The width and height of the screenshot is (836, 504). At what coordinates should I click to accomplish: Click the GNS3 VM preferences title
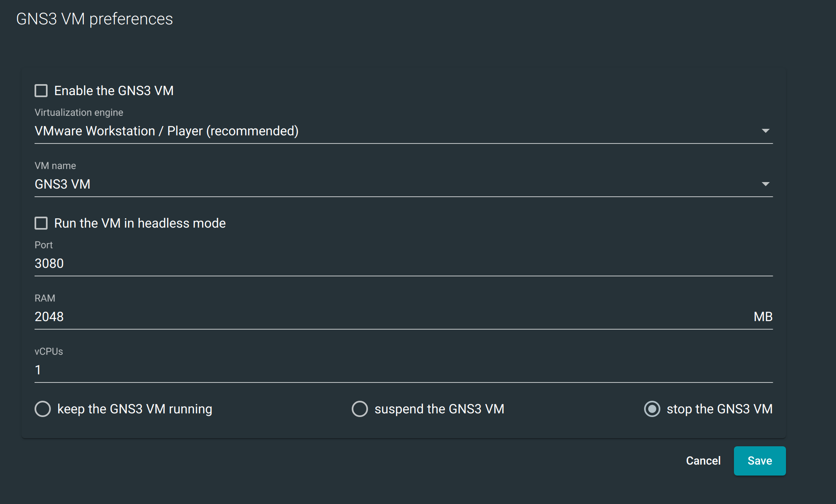point(94,19)
